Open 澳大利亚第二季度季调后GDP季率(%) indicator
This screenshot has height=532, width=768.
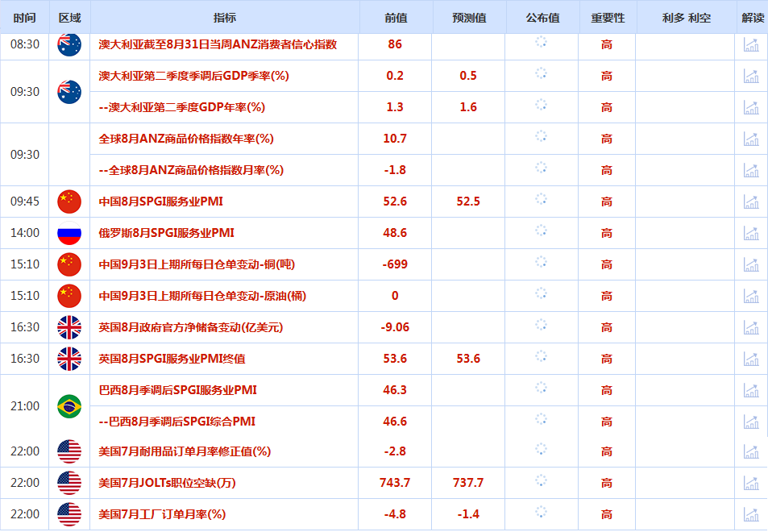tap(194, 76)
